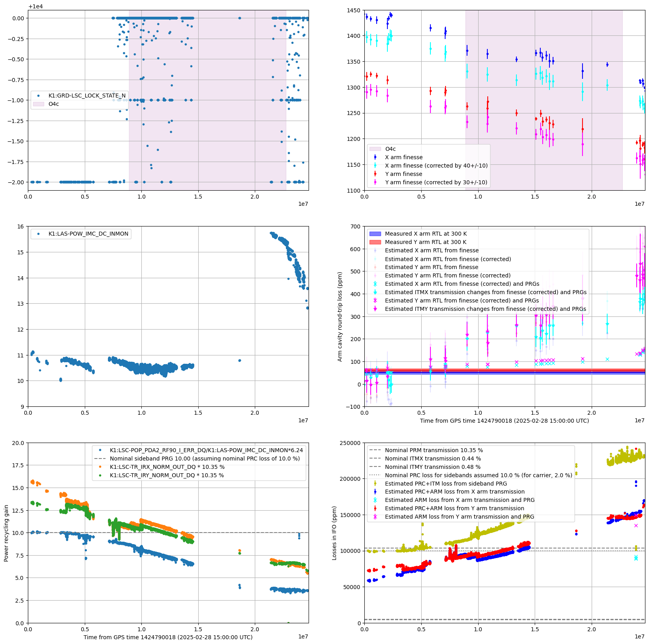Screen dimensions: 649x644
Task: Click the Arm cavity round-trip loss axis label
Action: pos(340,316)
